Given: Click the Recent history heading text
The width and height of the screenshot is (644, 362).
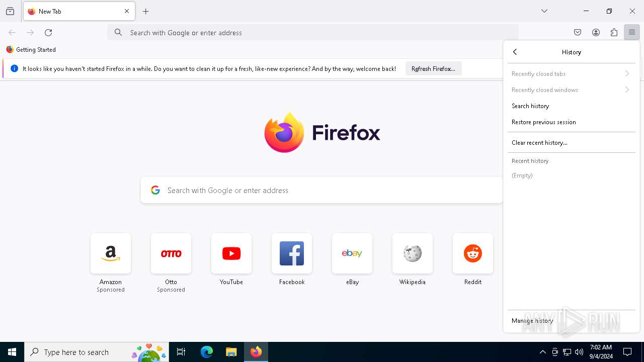Looking at the screenshot, I should (x=530, y=161).
